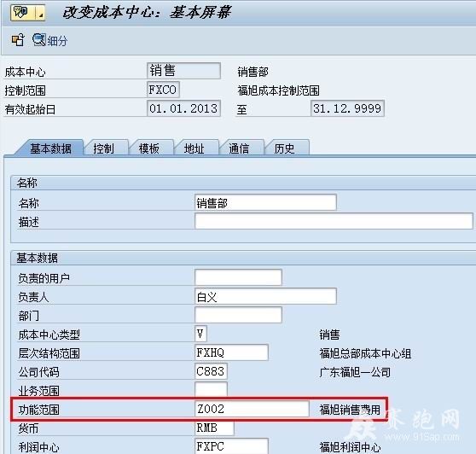Viewport: 476px width, 454px height.
Task: Select the 基本数据 tab
Action: click(x=50, y=148)
